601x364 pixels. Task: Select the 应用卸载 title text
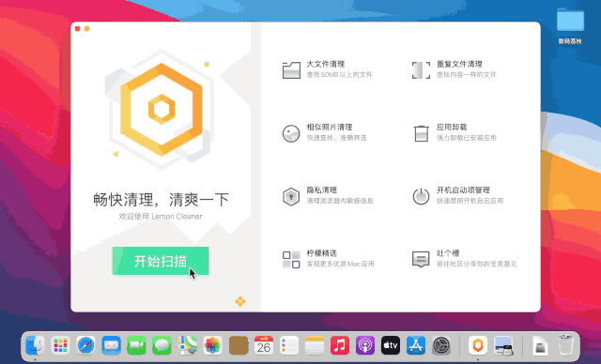pos(452,127)
